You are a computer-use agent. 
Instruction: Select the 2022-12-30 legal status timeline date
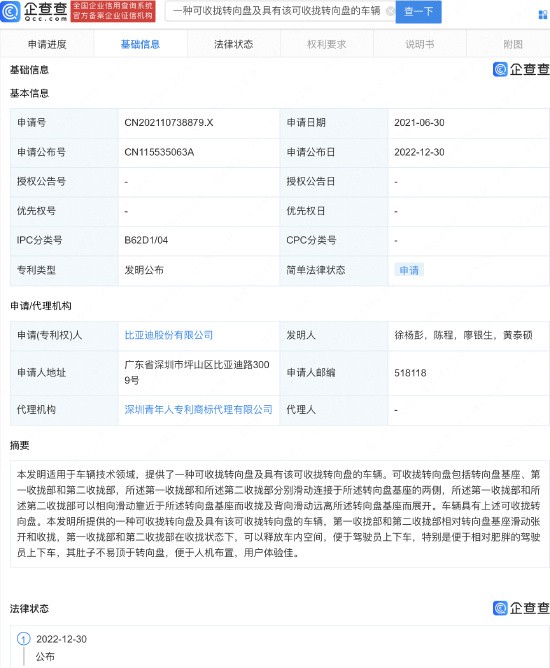click(x=61, y=639)
